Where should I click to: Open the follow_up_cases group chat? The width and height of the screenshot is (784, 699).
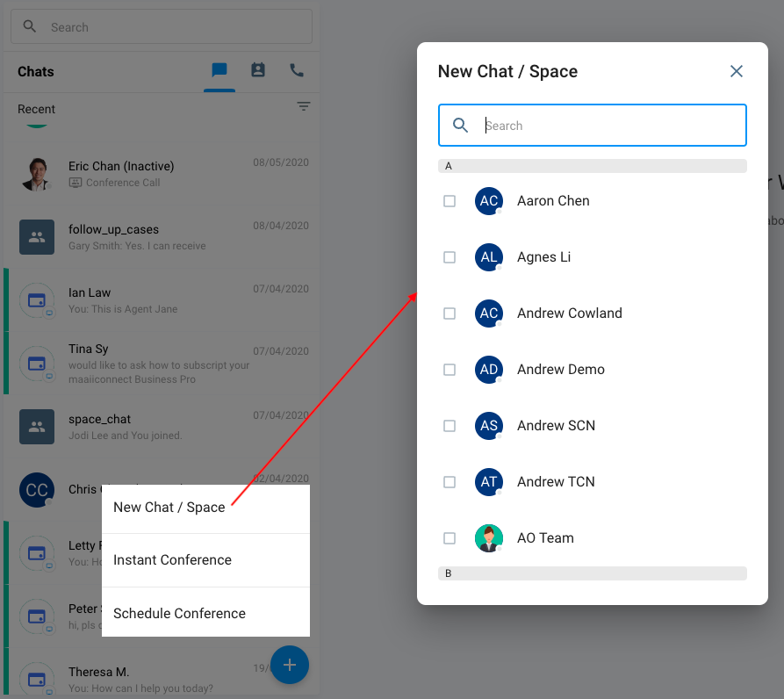point(162,237)
